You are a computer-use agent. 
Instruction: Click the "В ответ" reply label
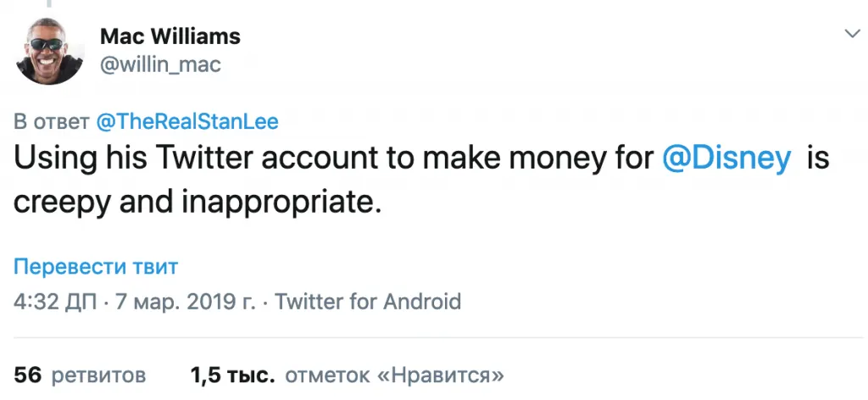(52, 121)
